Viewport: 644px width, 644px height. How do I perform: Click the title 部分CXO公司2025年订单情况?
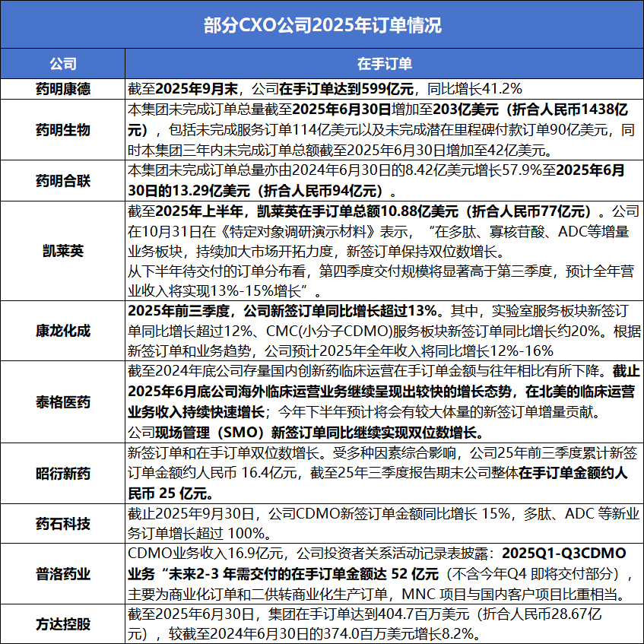click(x=322, y=25)
